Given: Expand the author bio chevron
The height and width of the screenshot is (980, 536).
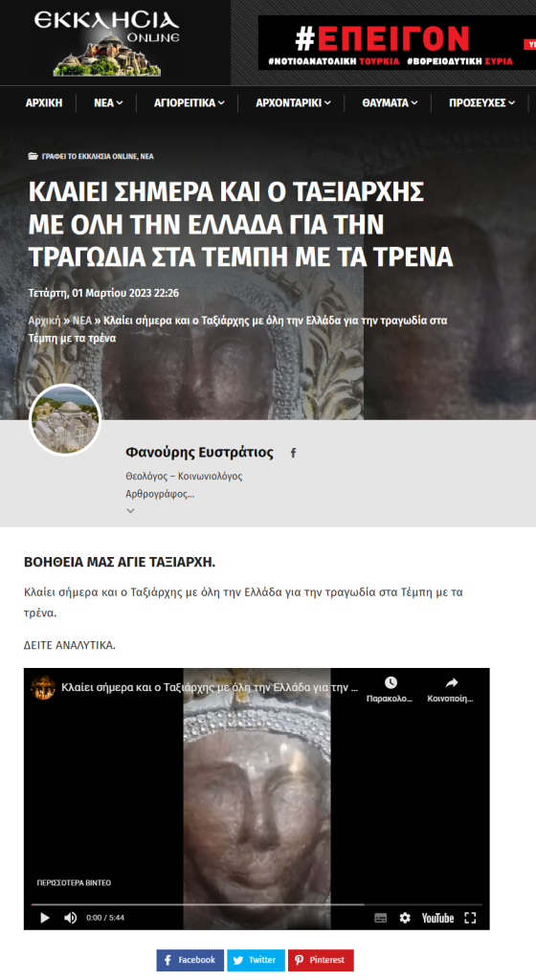Looking at the screenshot, I should click(x=130, y=511).
